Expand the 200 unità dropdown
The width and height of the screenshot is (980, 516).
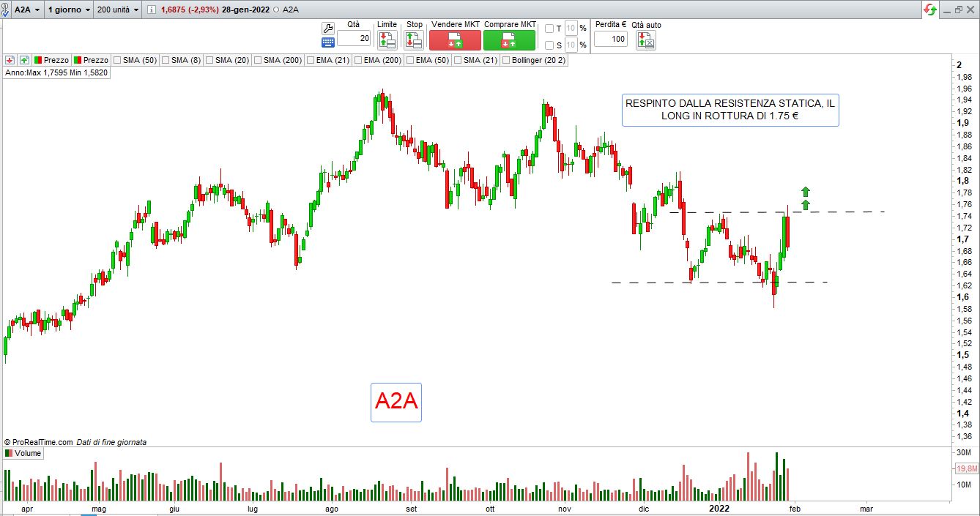pyautogui.click(x=136, y=10)
